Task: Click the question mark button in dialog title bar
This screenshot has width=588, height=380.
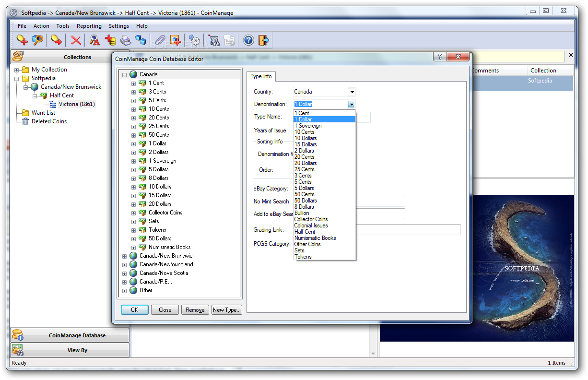Action: (x=440, y=57)
